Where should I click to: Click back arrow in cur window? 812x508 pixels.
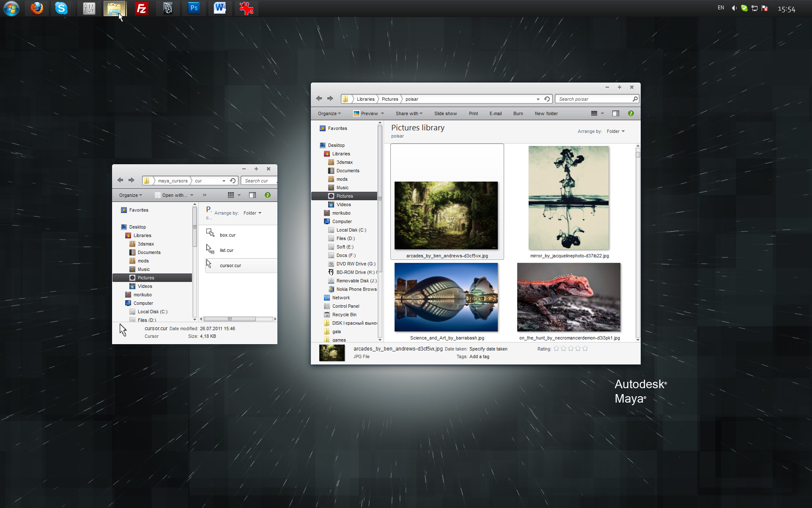[x=120, y=180]
